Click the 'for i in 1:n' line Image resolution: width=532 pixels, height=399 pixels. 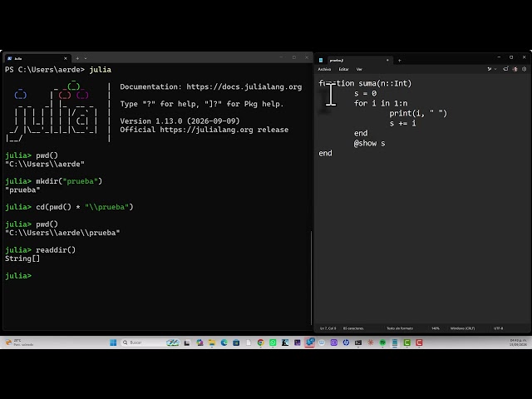(x=381, y=103)
